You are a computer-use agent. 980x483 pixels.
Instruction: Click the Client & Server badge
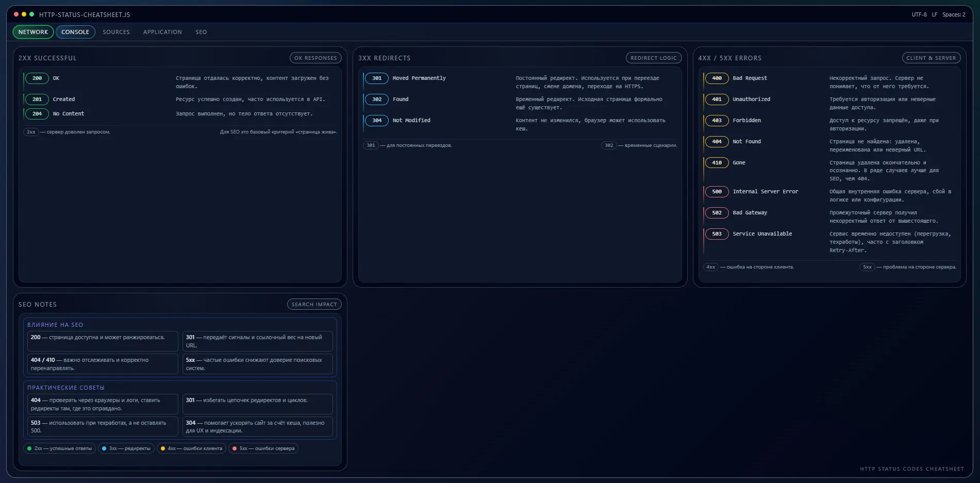(931, 58)
